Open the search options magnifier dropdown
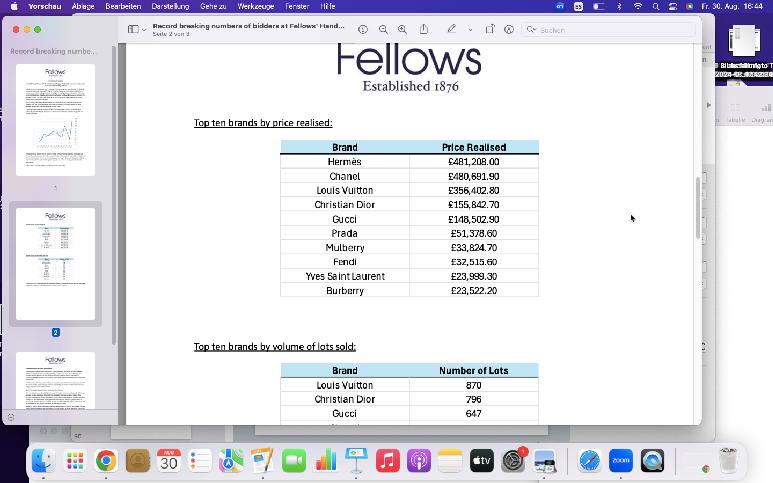Viewport: 773px width, 483px height. pyautogui.click(x=531, y=30)
